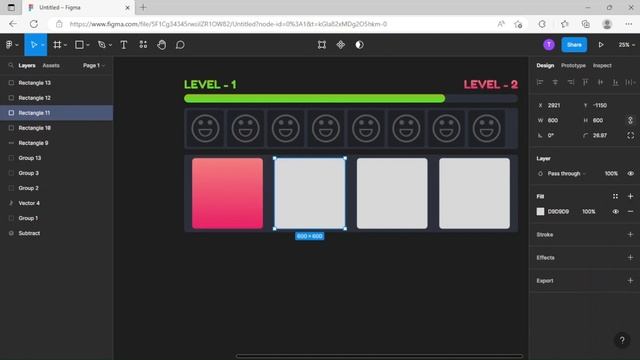This screenshot has height=360, width=640.
Task: Open the 25% zoom dropdown
Action: [627, 45]
